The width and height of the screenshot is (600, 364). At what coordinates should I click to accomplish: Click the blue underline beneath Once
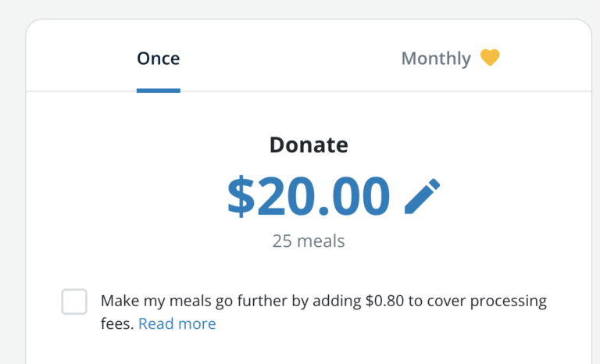pyautogui.click(x=158, y=91)
